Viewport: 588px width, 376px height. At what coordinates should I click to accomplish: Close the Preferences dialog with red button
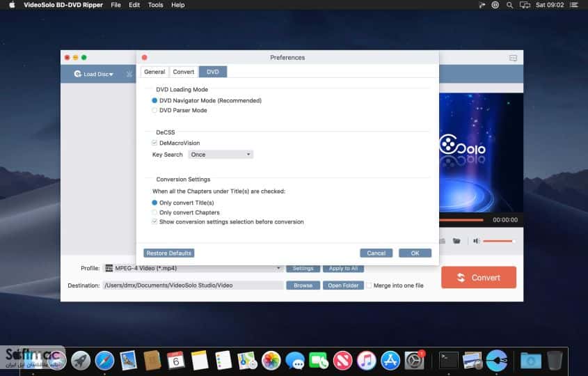click(x=144, y=57)
